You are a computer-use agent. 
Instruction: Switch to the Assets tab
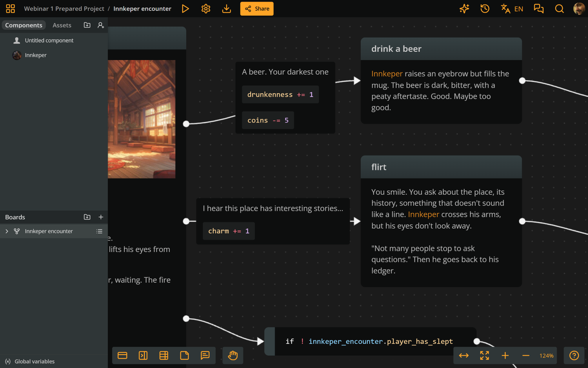pyautogui.click(x=62, y=25)
